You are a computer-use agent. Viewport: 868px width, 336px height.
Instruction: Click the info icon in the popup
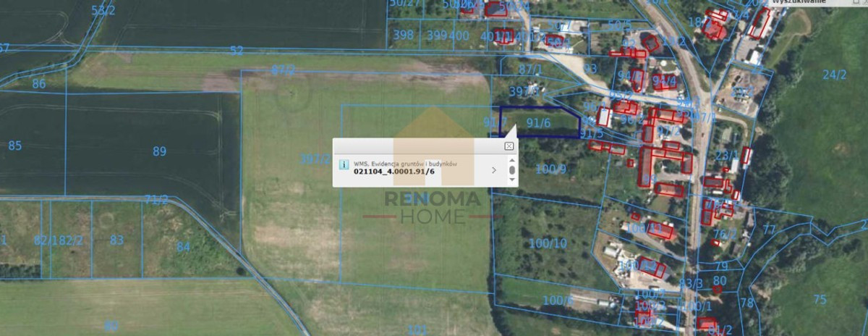(344, 165)
